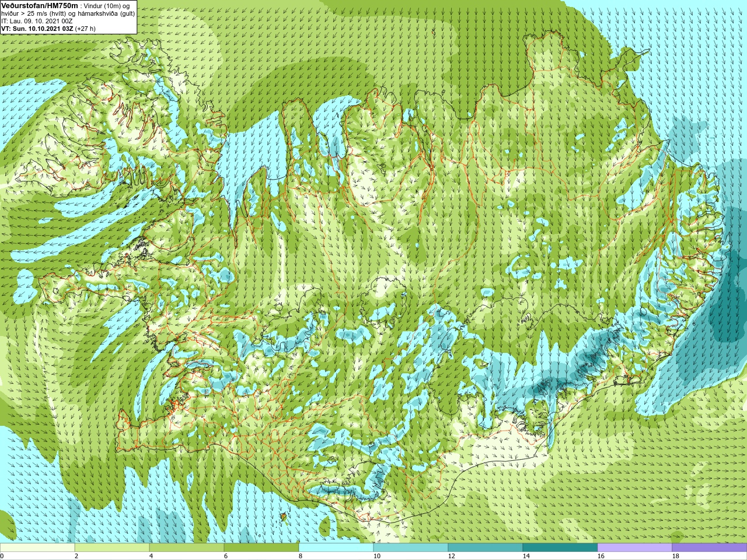
Task: Click the '6' label on the scale
Action: [x=226, y=556]
